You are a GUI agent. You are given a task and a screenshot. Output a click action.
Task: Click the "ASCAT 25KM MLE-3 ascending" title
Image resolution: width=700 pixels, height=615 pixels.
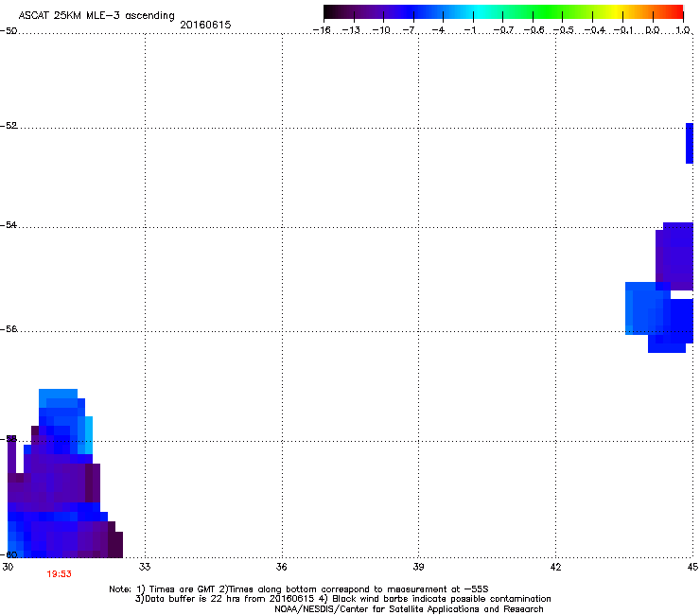point(96,16)
